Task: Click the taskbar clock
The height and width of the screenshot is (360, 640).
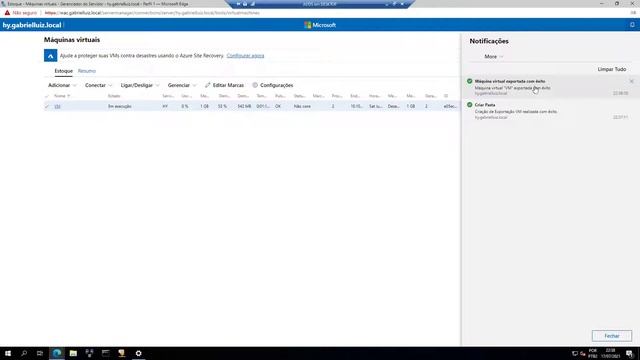Action: point(610,353)
